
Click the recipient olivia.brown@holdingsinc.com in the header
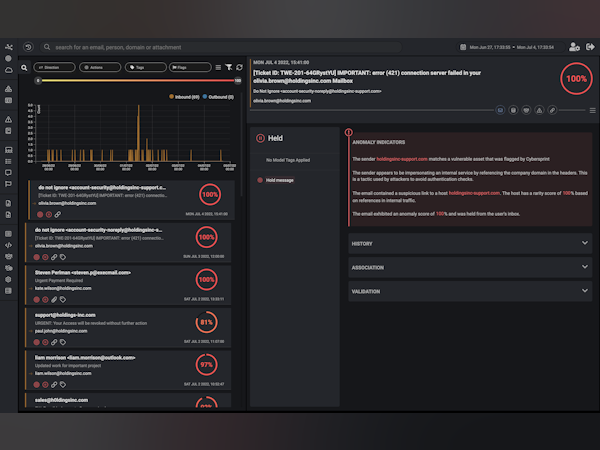pos(282,101)
